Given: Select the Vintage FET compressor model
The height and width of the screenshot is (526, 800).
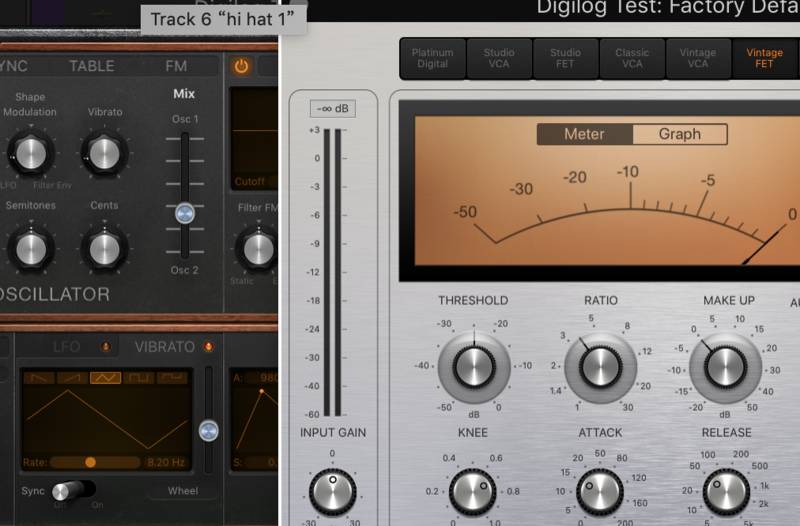Looking at the screenshot, I should 763,58.
